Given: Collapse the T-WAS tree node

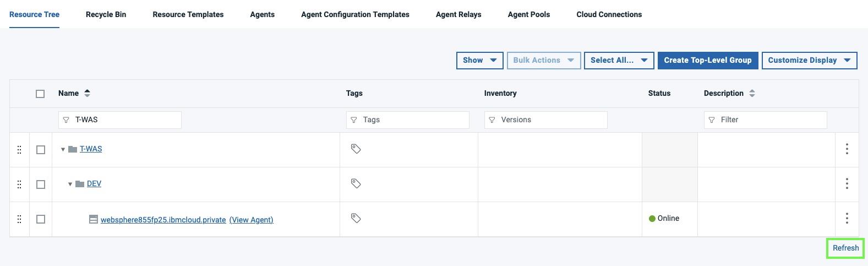Looking at the screenshot, I should pyautogui.click(x=63, y=149).
